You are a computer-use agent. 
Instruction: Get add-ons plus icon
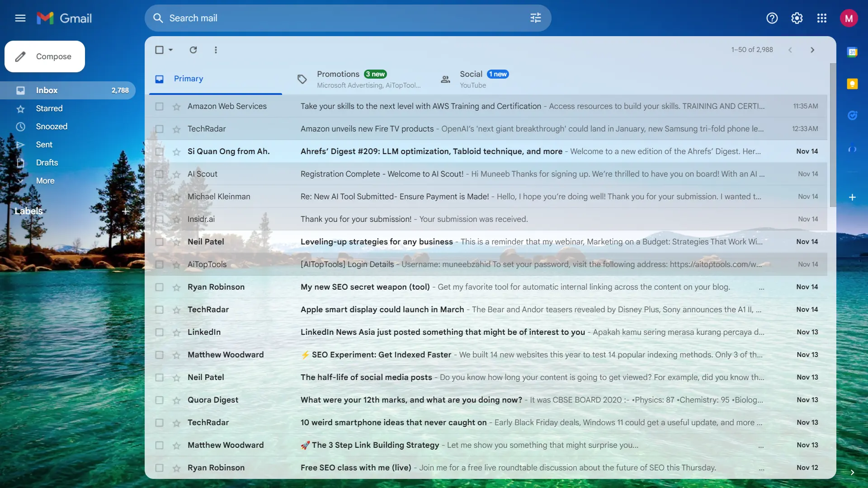pos(852,197)
